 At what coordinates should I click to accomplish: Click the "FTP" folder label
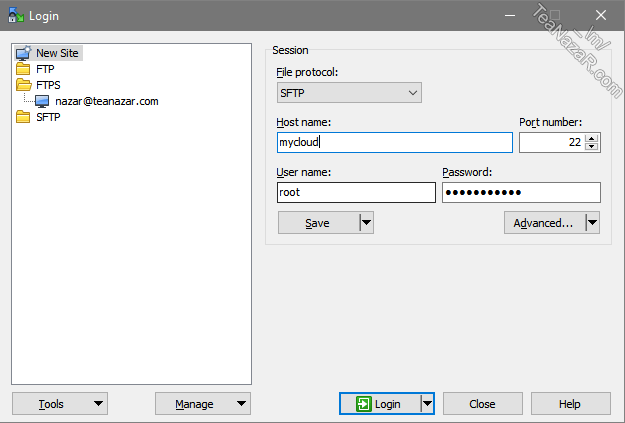(45, 69)
